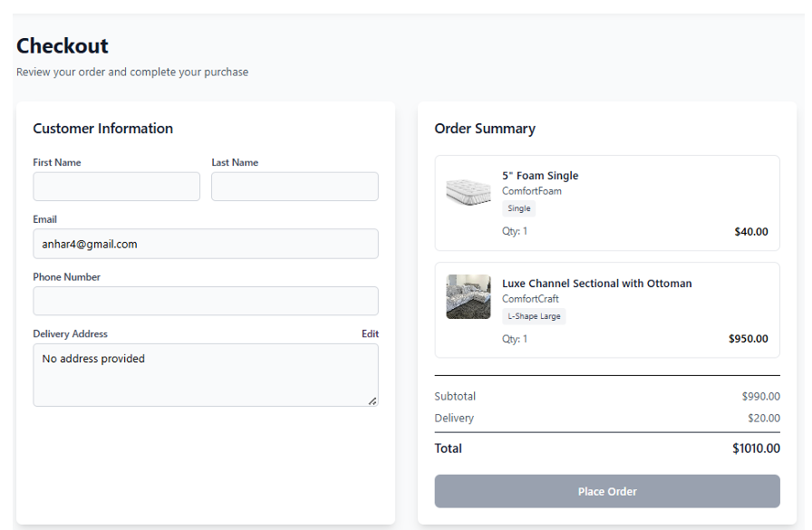Image resolution: width=812 pixels, height=530 pixels.
Task: Open the Luxe Channel Sectional sofa thumbnail
Action: tap(469, 297)
